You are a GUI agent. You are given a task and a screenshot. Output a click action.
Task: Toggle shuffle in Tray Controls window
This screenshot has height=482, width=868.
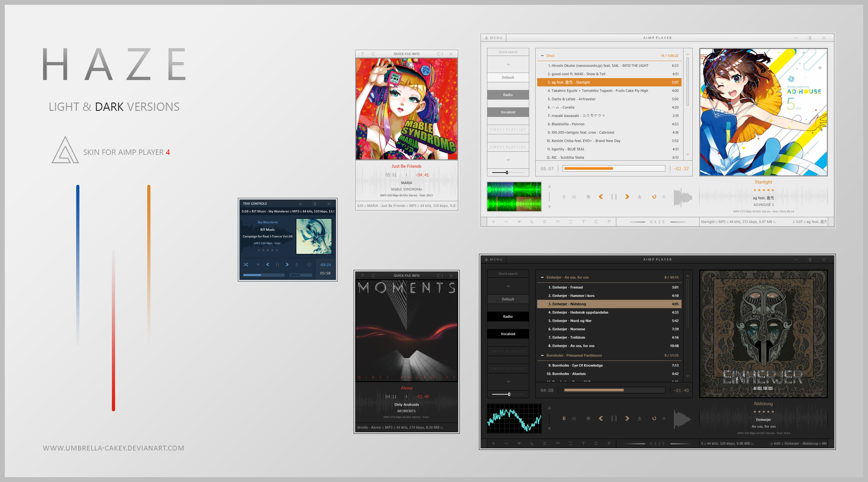click(x=246, y=264)
